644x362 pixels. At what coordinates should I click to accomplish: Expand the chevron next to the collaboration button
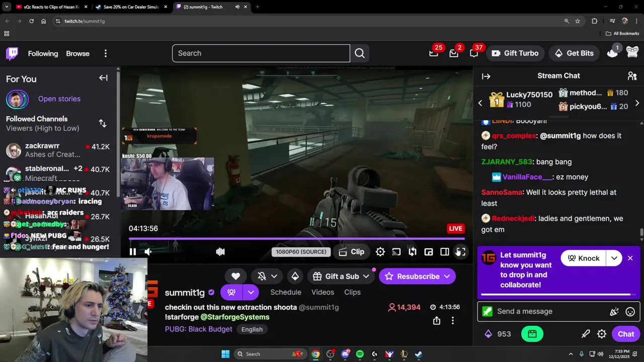click(x=251, y=292)
